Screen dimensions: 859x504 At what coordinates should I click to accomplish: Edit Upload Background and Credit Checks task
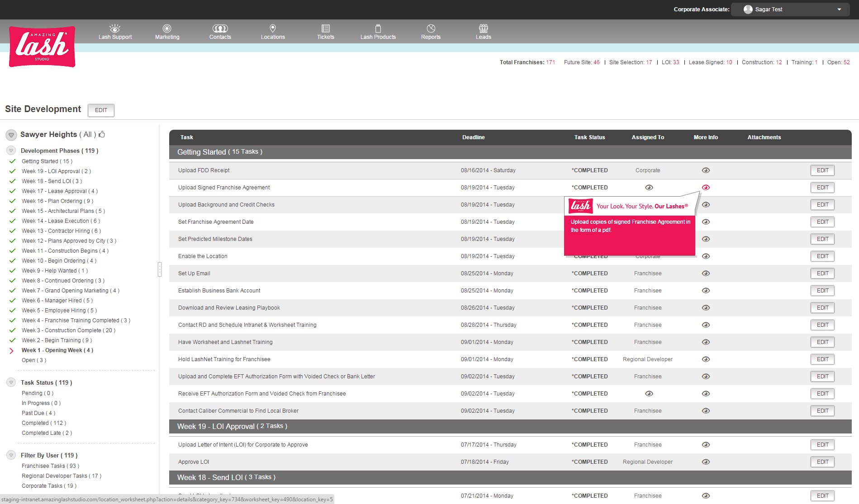point(822,205)
